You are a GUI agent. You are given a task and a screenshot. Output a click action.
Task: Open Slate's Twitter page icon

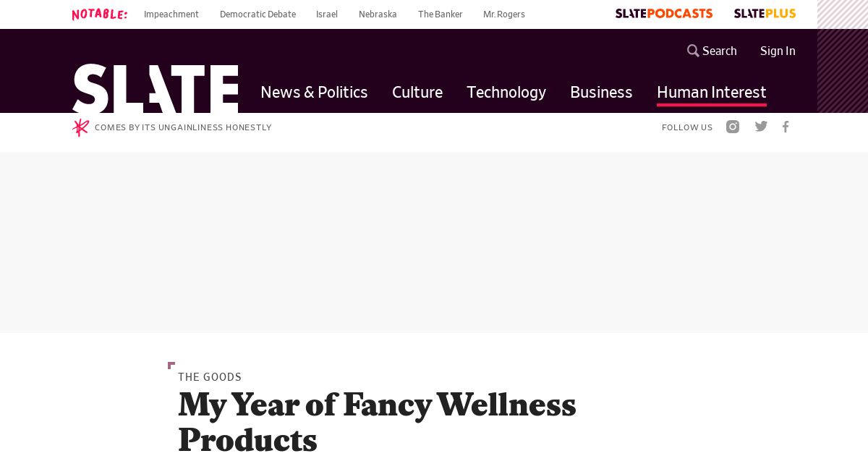click(x=761, y=127)
